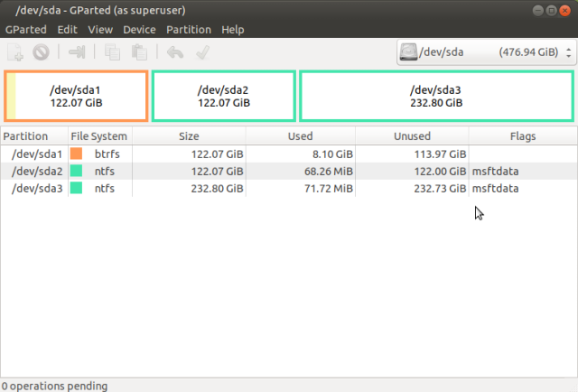Click the Resize/Move toolbar icon
Screen dimensions: 578x392
(x=77, y=52)
